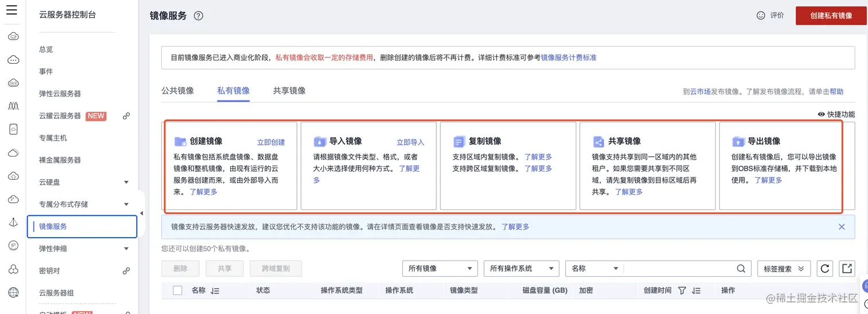Switch to the 共享镜像 tab
Screen dimensions: 868x314
[x=289, y=91]
